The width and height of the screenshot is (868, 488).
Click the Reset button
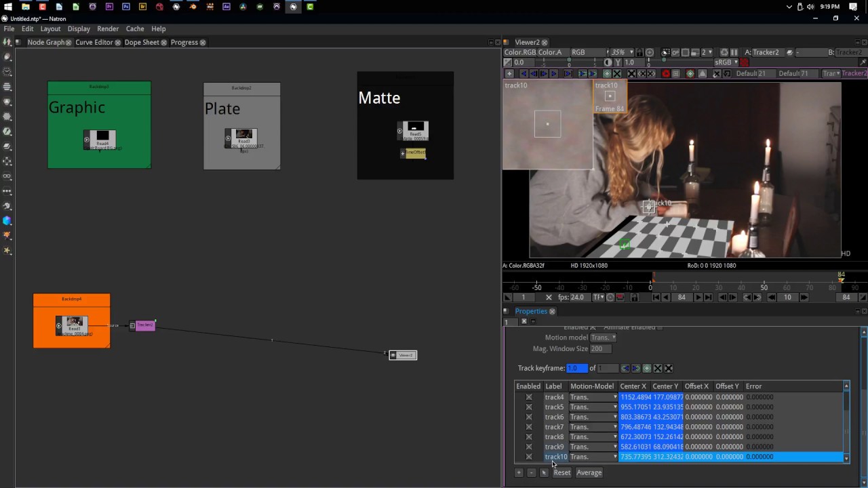[x=562, y=472]
